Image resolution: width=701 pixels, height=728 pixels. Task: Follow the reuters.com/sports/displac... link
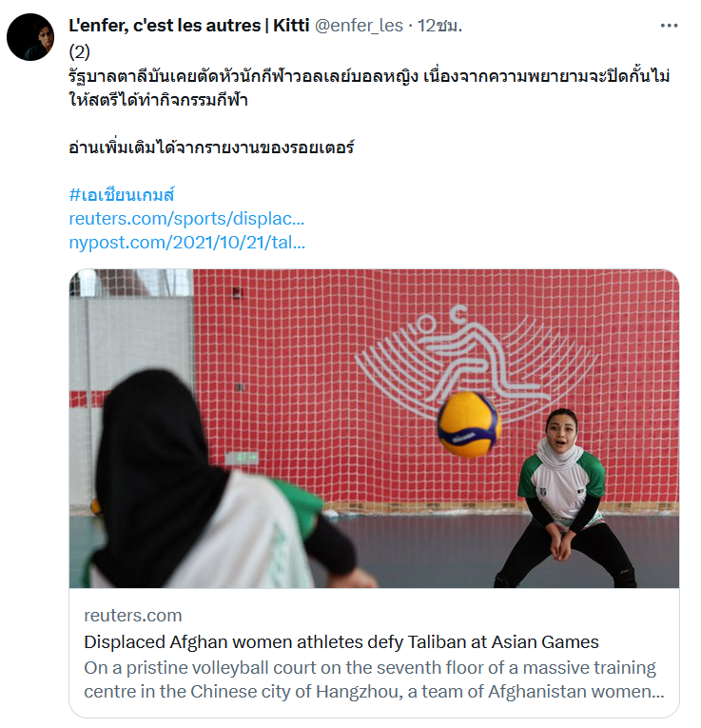[x=186, y=219]
